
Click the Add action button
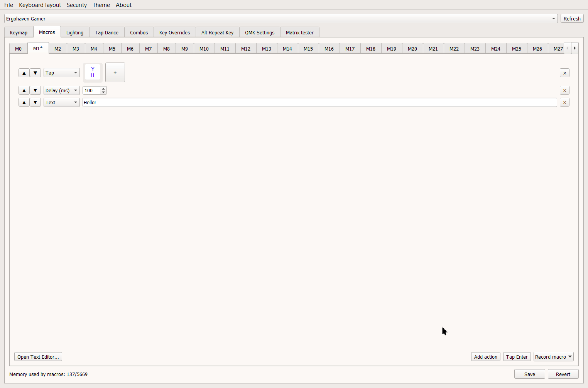pyautogui.click(x=485, y=357)
